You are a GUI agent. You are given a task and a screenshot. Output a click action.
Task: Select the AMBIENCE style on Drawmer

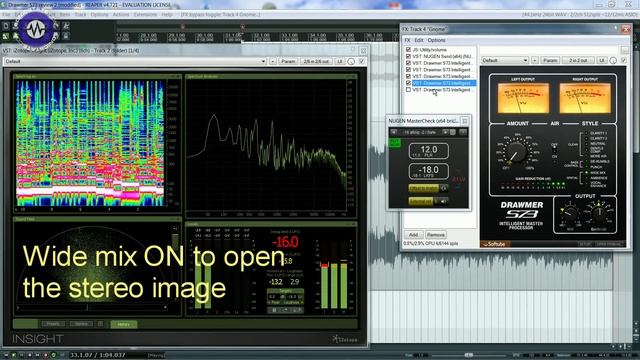pos(598,178)
